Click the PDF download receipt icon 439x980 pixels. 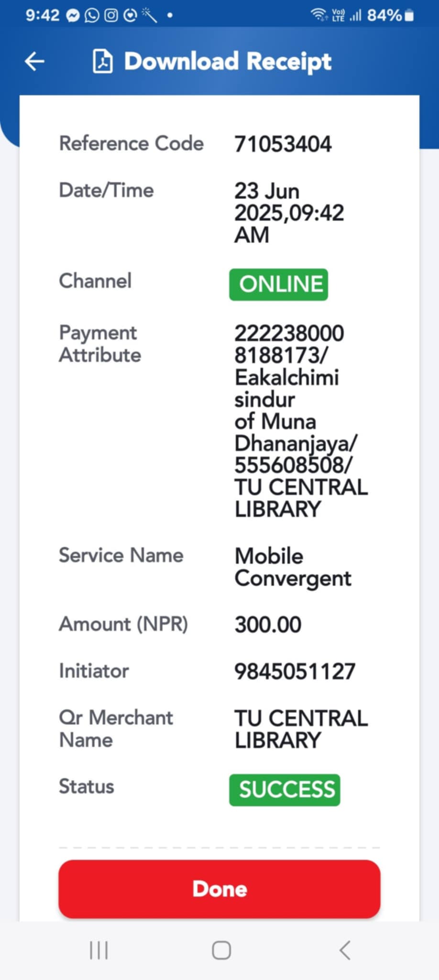pos(102,62)
